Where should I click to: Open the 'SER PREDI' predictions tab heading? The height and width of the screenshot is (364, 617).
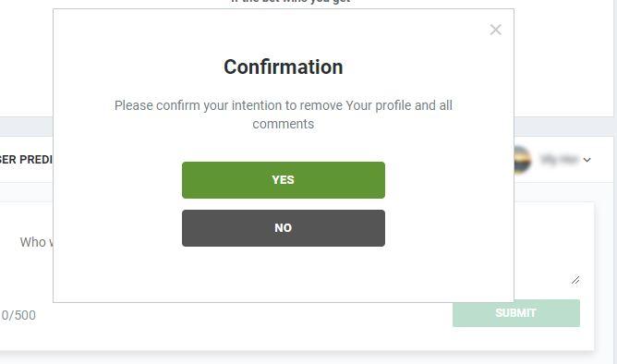(x=26, y=160)
